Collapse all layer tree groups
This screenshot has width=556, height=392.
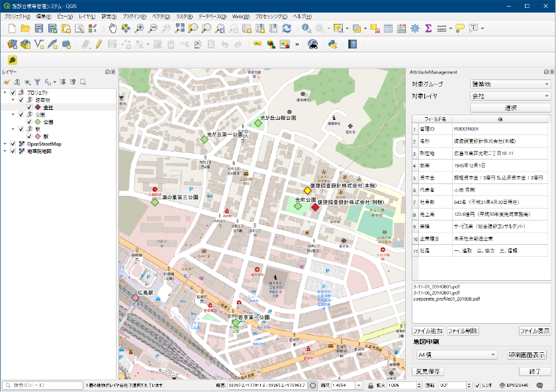pos(73,82)
